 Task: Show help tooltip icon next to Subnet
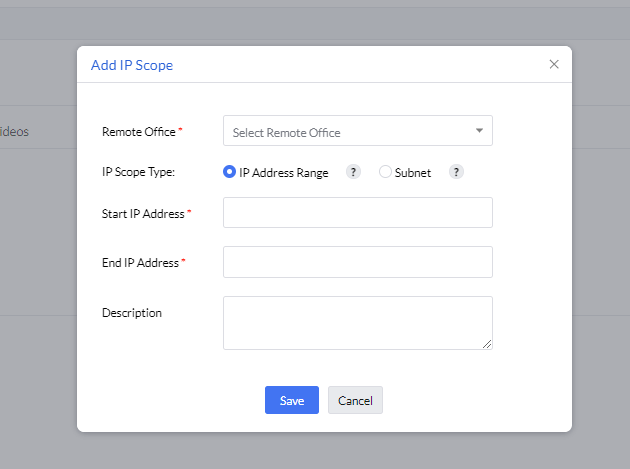pos(456,172)
